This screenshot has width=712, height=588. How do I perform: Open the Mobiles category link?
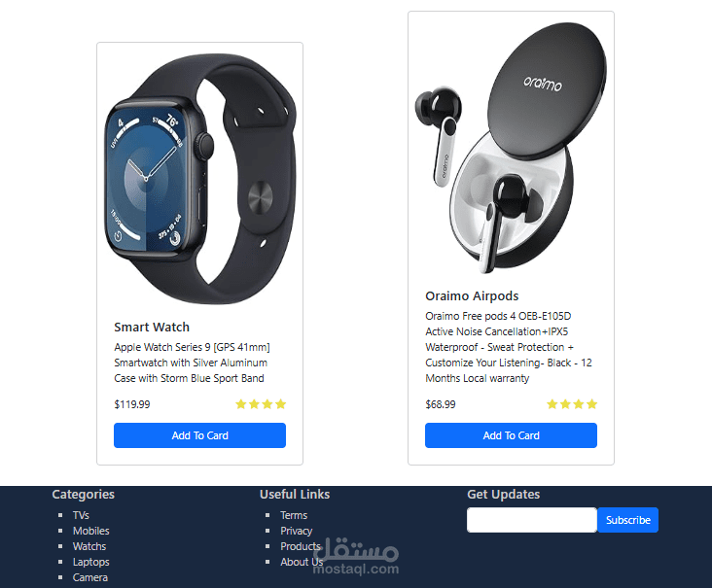point(91,531)
